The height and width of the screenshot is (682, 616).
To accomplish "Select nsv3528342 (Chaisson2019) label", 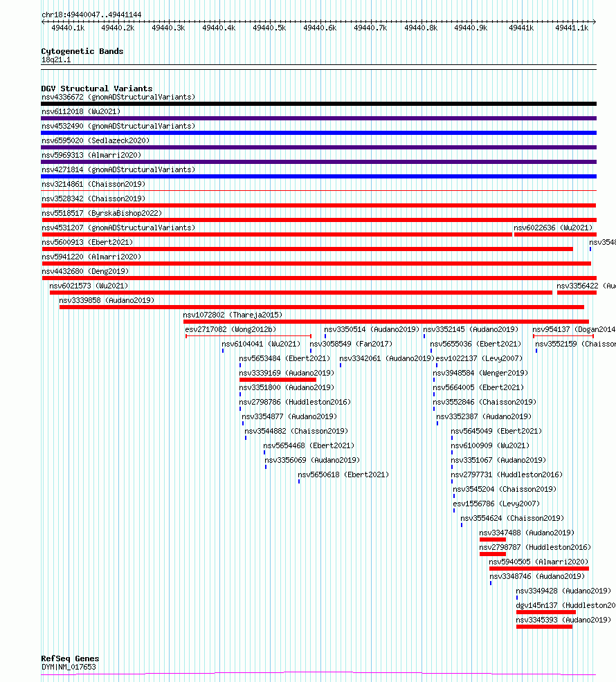I will [93, 199].
